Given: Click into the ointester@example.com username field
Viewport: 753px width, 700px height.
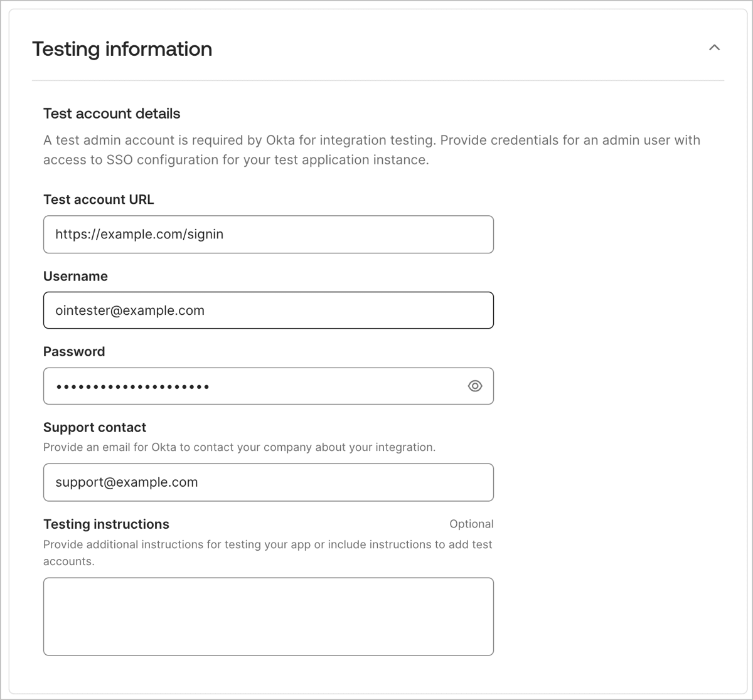Looking at the screenshot, I should pos(269,310).
